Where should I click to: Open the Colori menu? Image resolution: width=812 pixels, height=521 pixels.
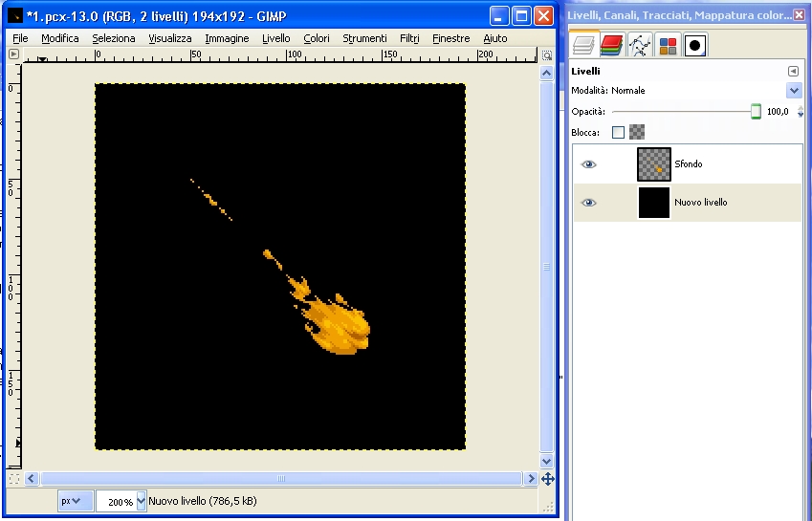[317, 38]
